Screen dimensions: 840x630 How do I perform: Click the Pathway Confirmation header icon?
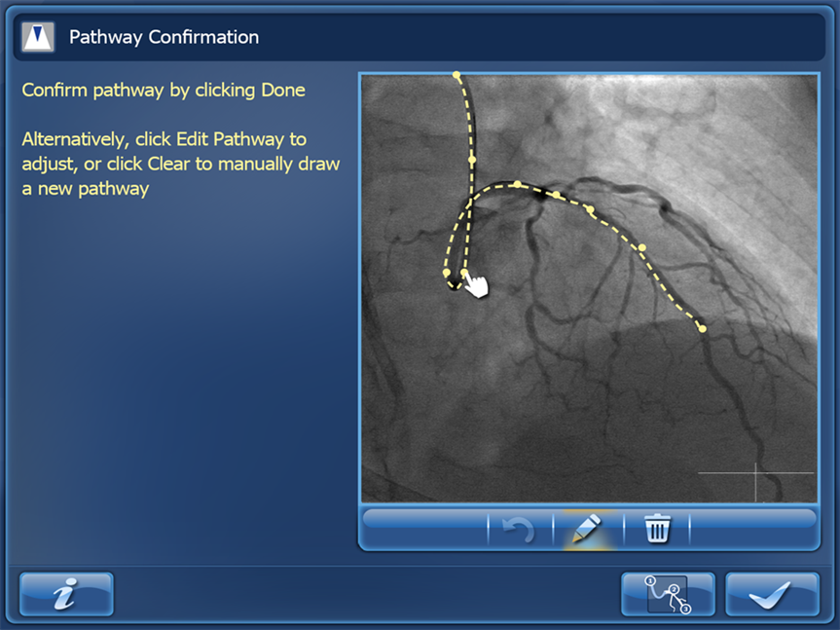(x=38, y=37)
